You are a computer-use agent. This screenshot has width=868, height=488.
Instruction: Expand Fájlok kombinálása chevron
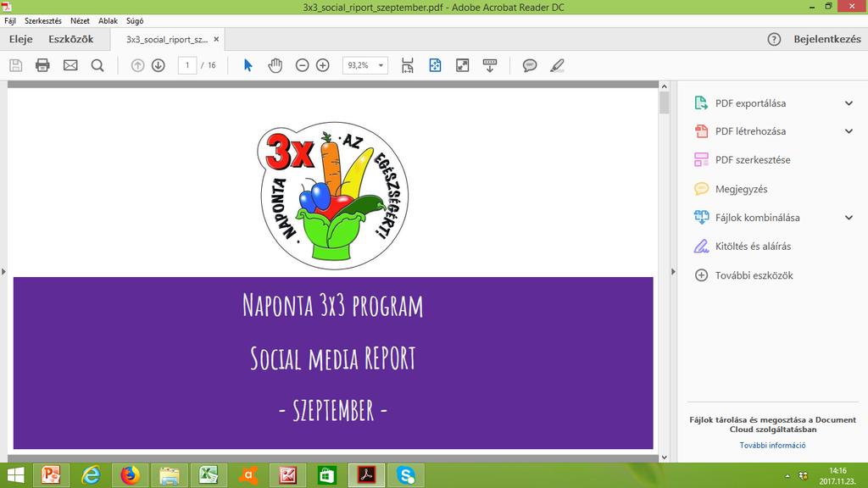pyautogui.click(x=849, y=218)
